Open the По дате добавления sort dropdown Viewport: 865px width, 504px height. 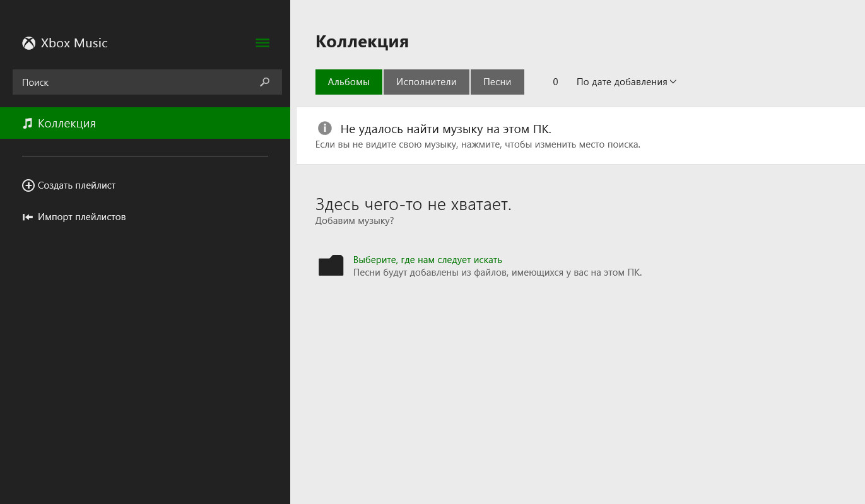[621, 82]
